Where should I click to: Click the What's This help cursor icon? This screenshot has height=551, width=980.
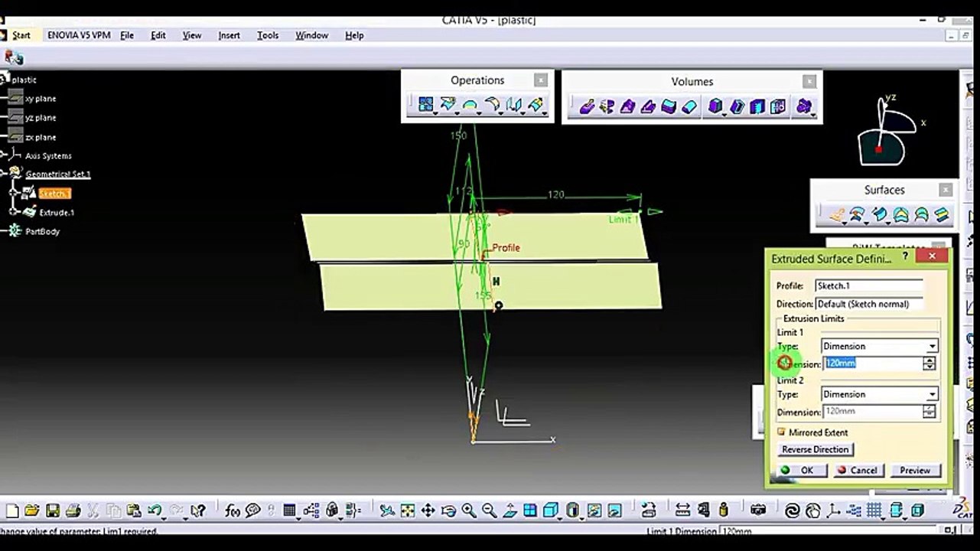pyautogui.click(x=197, y=510)
